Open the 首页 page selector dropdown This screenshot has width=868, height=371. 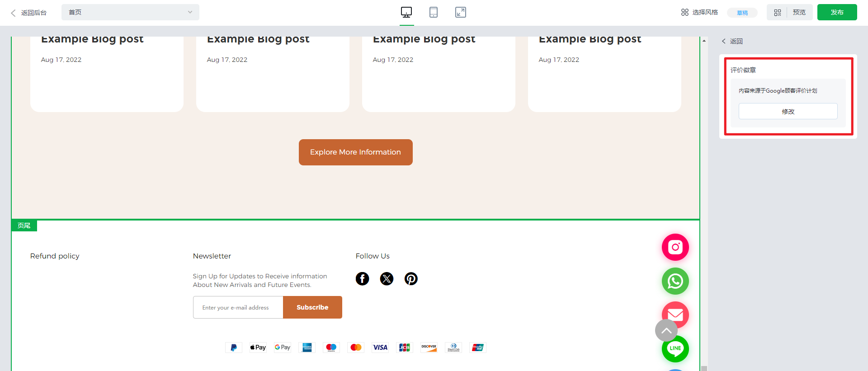tap(130, 12)
